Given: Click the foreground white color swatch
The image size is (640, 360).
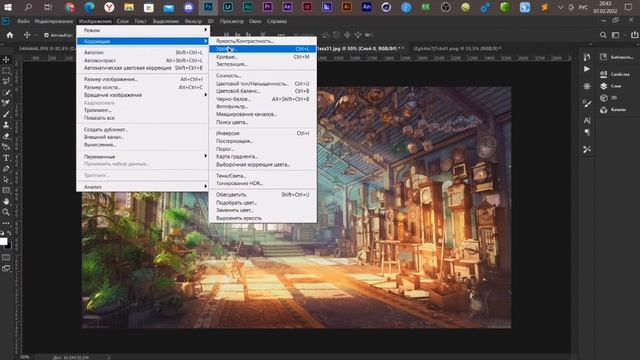Looking at the screenshot, I should coord(4,241).
